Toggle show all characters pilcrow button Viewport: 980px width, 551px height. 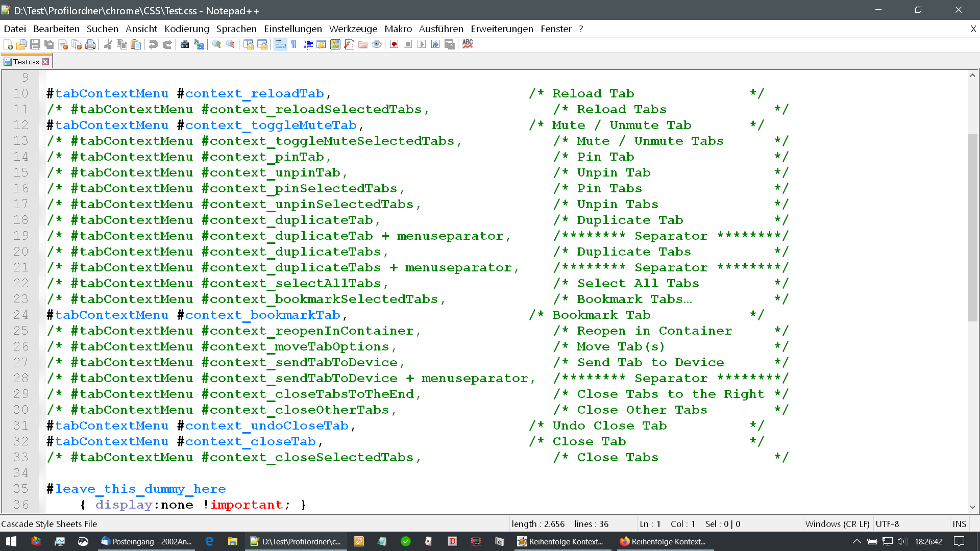[294, 45]
